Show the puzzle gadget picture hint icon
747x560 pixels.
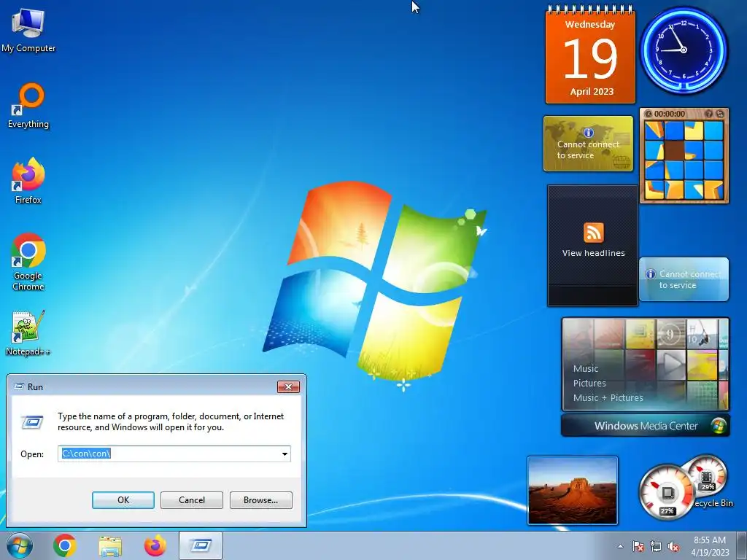[x=708, y=114]
